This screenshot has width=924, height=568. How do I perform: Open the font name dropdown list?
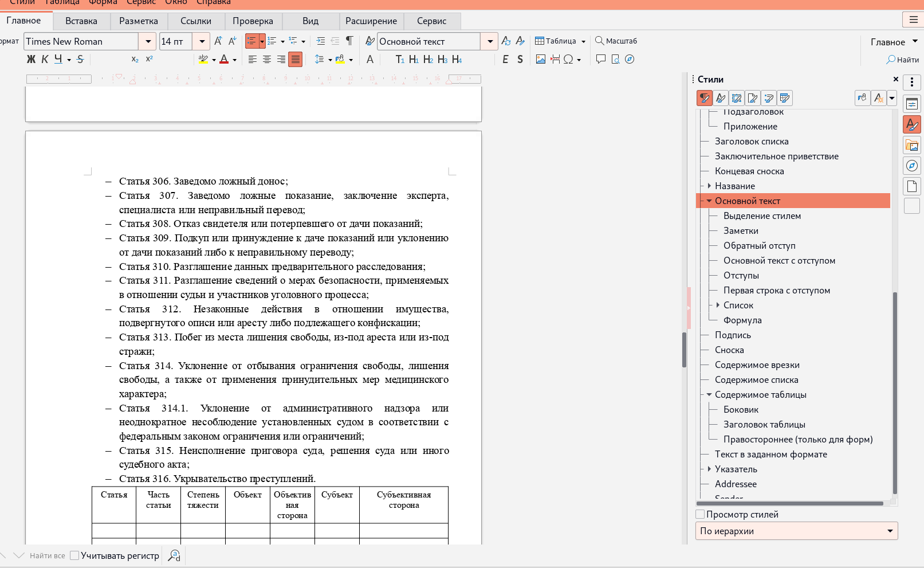[x=148, y=41]
